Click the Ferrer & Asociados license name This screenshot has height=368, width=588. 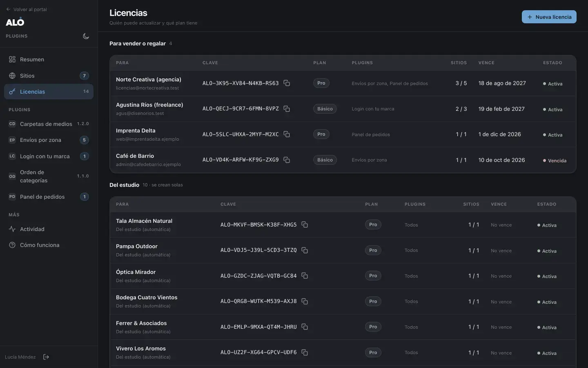[x=141, y=323]
